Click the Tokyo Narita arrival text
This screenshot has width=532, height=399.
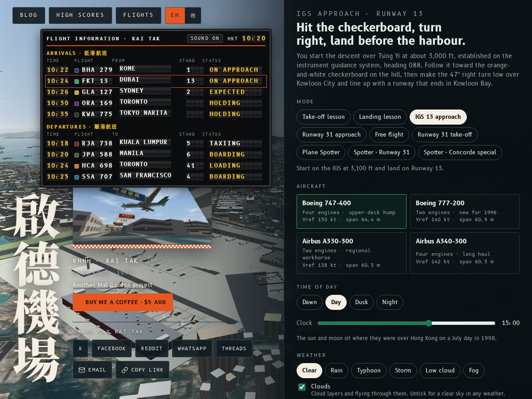coord(144,113)
